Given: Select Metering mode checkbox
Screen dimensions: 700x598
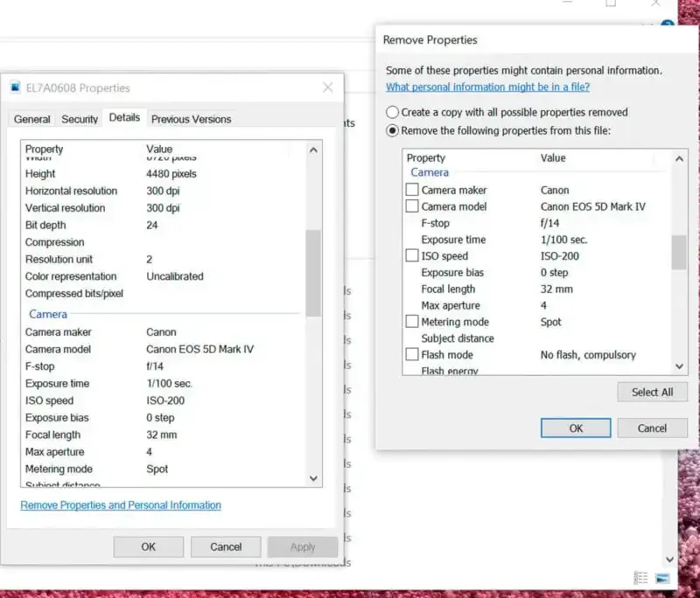Looking at the screenshot, I should [x=412, y=322].
